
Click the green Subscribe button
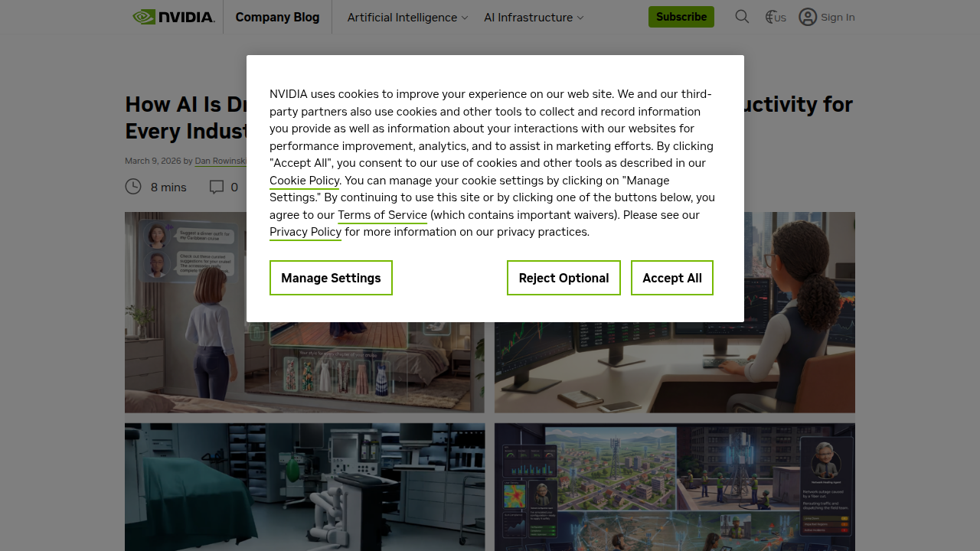click(681, 17)
